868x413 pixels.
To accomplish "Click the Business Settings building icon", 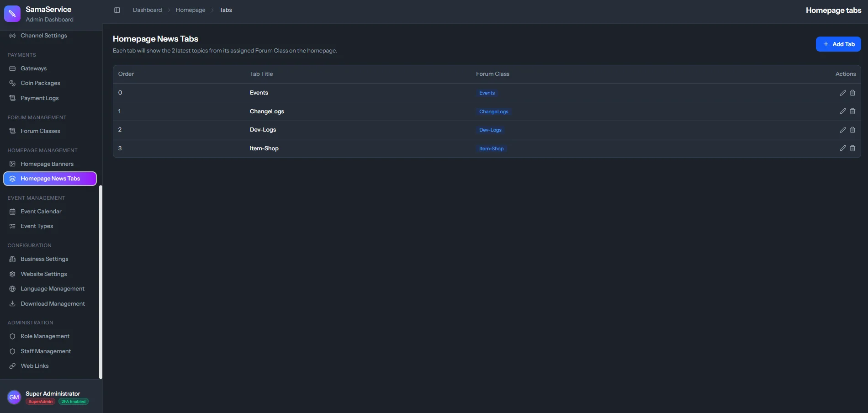I will tap(12, 259).
